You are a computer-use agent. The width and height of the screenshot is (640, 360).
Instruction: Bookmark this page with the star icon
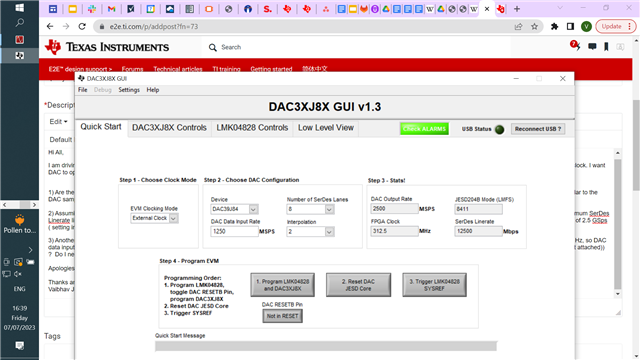[x=534, y=27]
